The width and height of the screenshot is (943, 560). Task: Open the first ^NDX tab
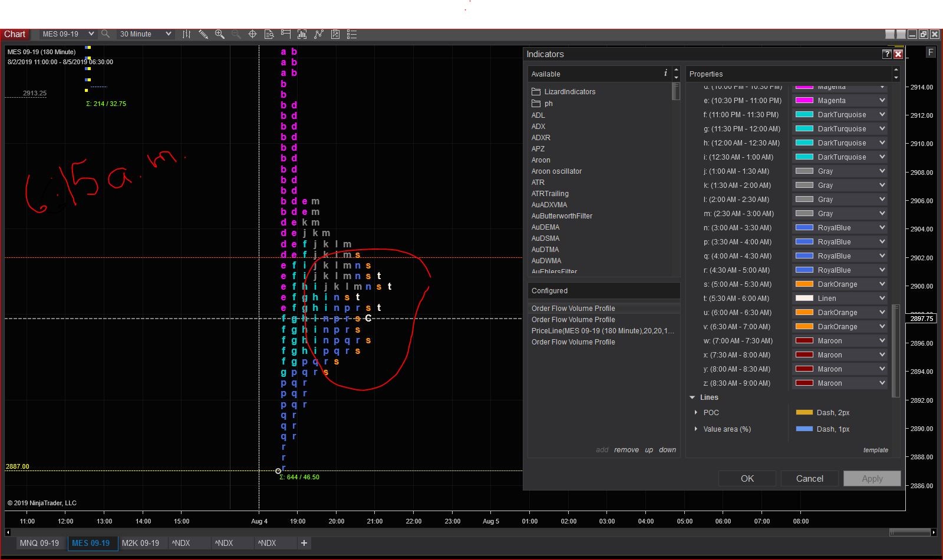pos(182,543)
